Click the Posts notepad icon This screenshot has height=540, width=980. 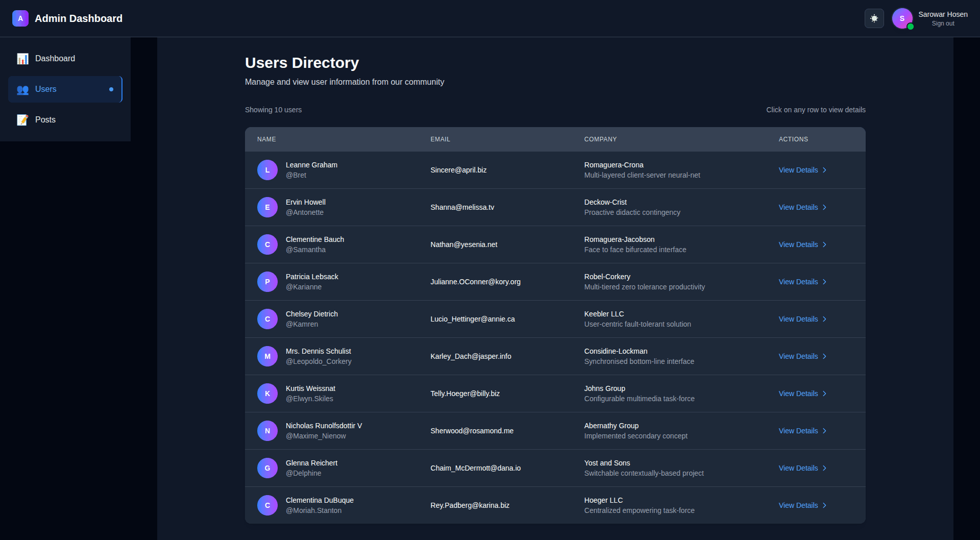coord(22,120)
